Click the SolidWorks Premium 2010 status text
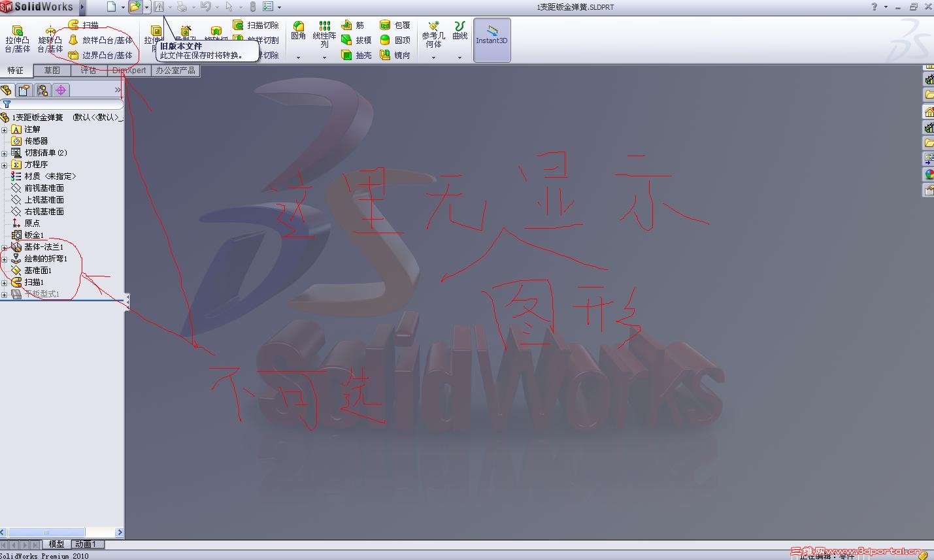 [44, 556]
